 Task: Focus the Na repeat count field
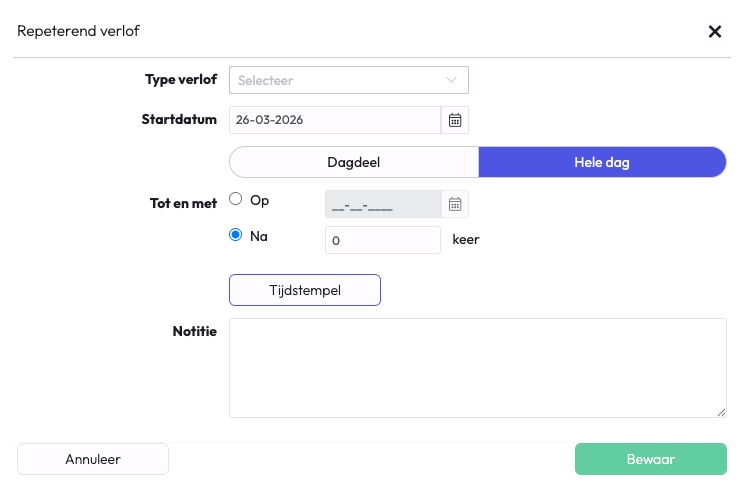(382, 240)
